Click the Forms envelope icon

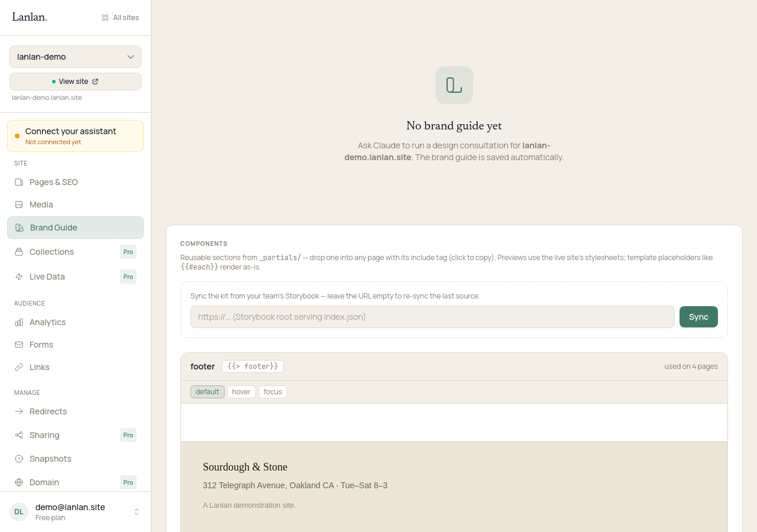pos(19,345)
